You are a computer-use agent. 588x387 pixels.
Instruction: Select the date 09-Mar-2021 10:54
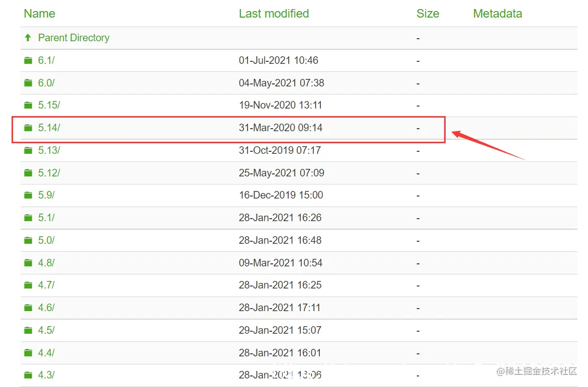click(281, 263)
